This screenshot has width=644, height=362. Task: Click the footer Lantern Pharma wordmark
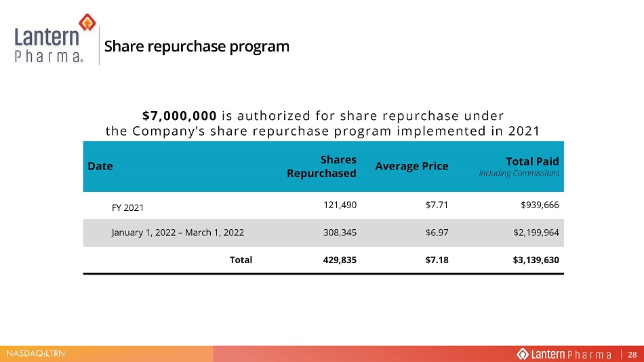click(x=571, y=354)
